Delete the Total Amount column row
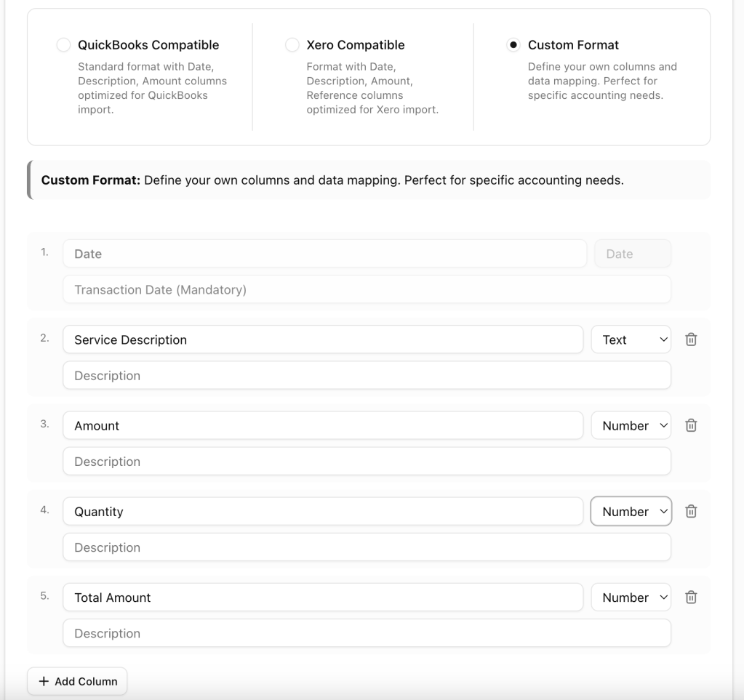 pyautogui.click(x=692, y=597)
